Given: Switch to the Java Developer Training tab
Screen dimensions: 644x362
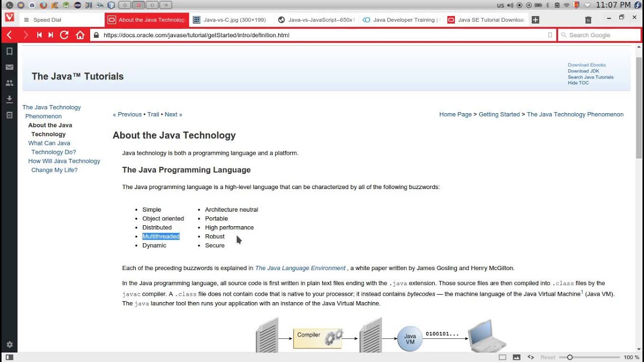Looking at the screenshot, I should tap(401, 20).
